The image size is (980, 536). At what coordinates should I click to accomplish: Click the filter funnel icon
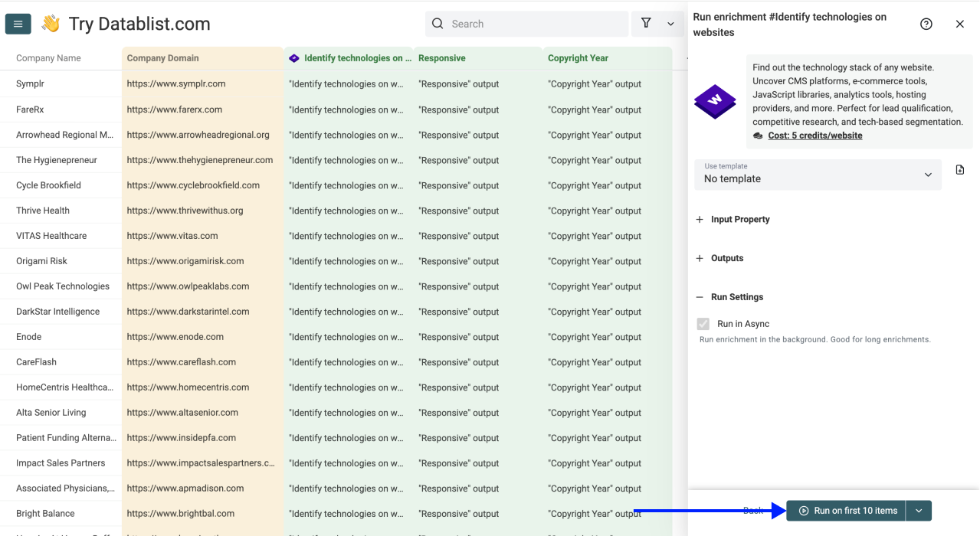point(646,24)
